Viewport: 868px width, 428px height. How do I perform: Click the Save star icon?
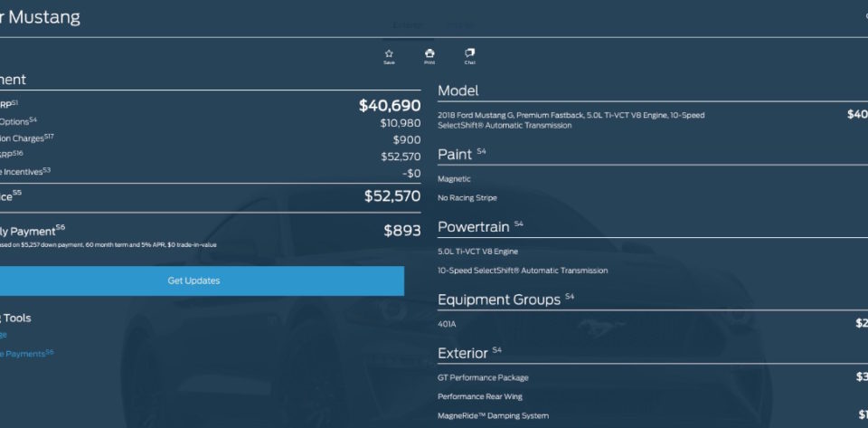(389, 53)
